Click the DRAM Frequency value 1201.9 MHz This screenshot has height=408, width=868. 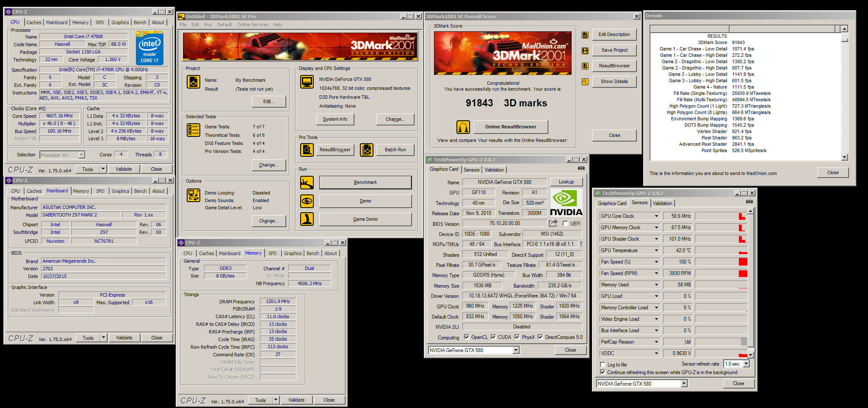pyautogui.click(x=278, y=301)
